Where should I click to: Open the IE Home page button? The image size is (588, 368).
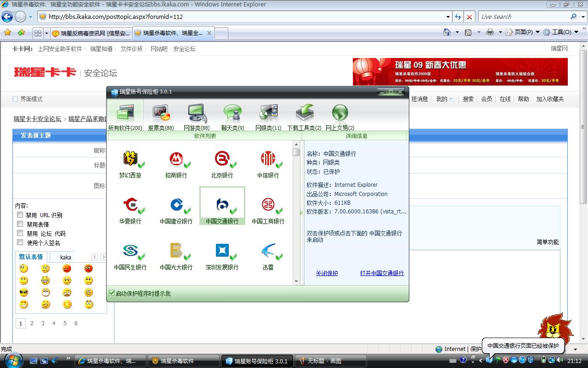tap(447, 32)
